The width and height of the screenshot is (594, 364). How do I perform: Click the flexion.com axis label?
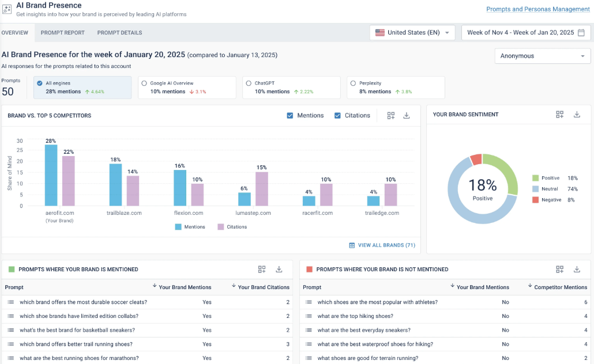189,213
